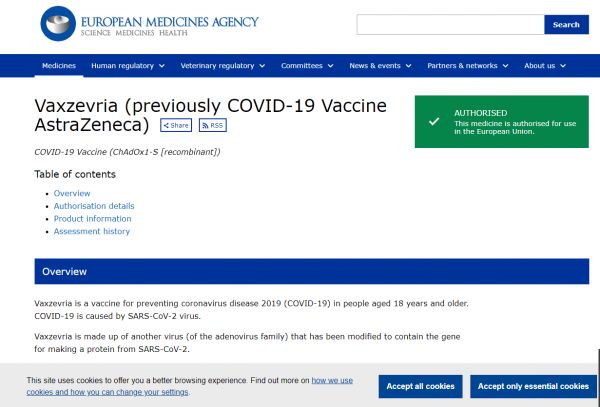Expand the Human regulatory dropdown
The height and width of the screenshot is (407, 600).
tap(127, 66)
